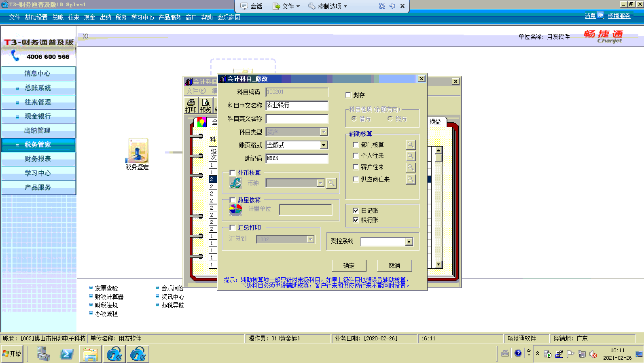Click the collapse arrows above workspace

point(86,36)
